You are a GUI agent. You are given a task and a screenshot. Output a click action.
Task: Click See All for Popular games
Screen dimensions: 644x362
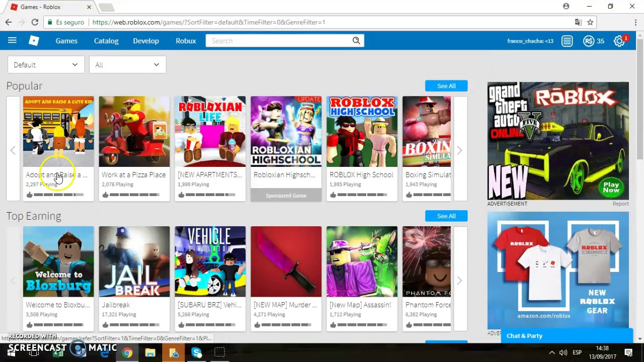coord(446,85)
